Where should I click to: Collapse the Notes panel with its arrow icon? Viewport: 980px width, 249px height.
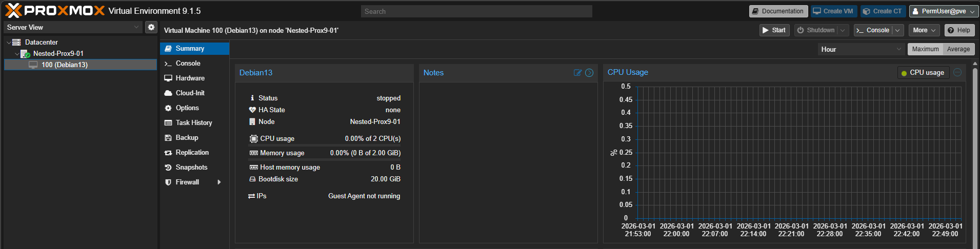(589, 73)
